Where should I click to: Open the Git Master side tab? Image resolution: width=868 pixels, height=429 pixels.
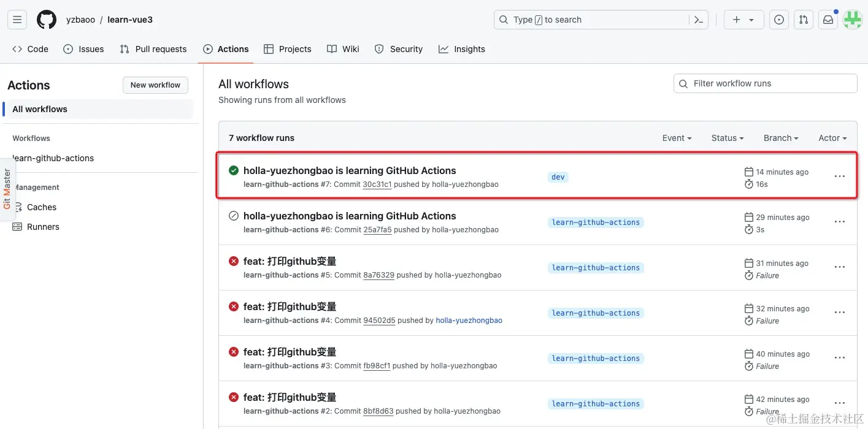click(7, 189)
